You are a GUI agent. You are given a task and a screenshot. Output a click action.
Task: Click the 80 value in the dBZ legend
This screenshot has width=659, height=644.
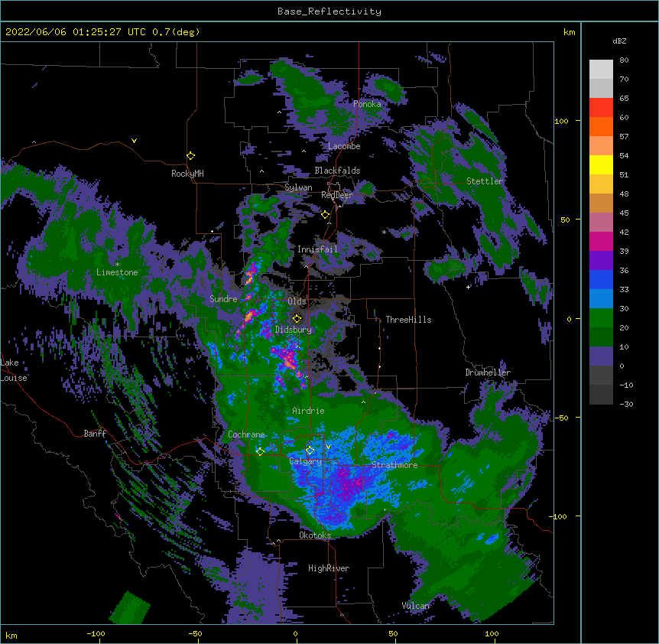click(624, 60)
